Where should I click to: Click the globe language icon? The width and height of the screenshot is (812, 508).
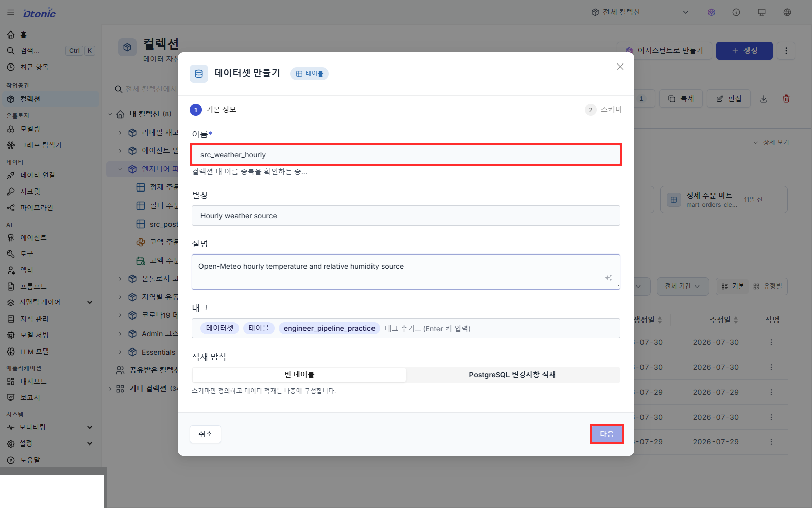[787, 12]
